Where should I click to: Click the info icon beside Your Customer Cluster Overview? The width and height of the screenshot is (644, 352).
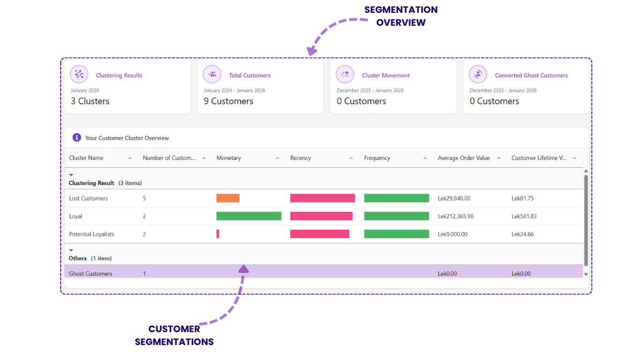point(76,137)
